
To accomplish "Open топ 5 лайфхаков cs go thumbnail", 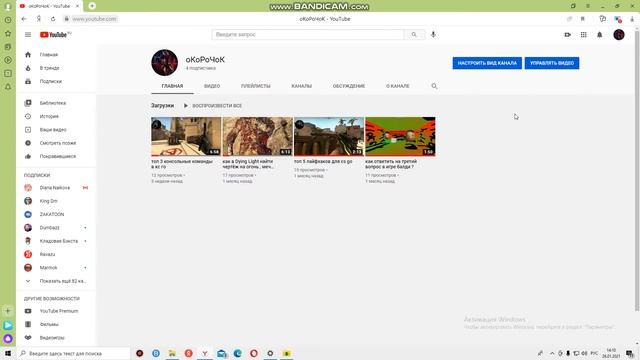I will pos(329,136).
